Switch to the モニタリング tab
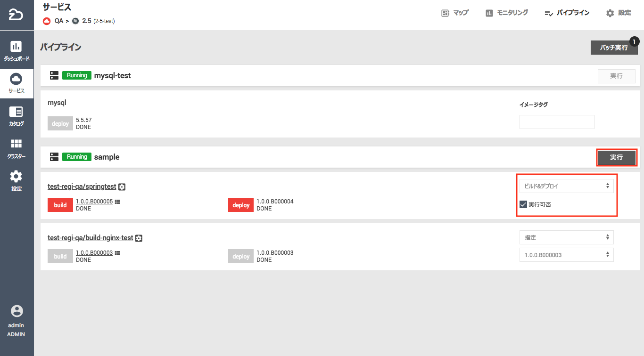 coord(507,13)
